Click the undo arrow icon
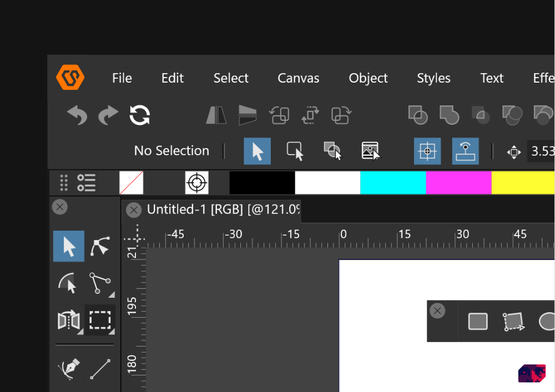The width and height of the screenshot is (555, 392). pos(77,115)
